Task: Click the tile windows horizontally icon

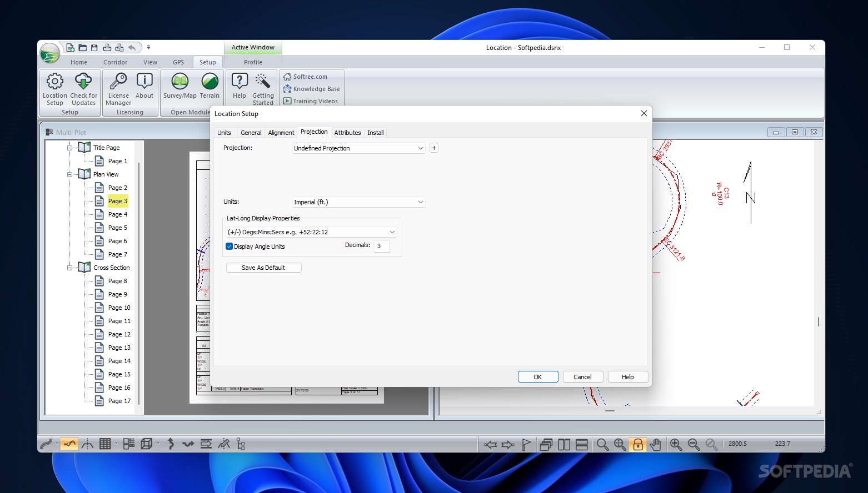Action: pos(582,444)
